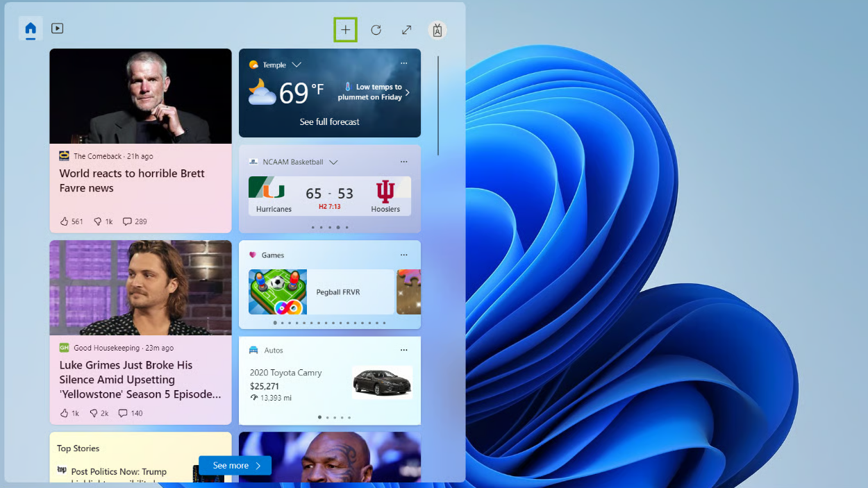Expand the widgets board to full view

pyautogui.click(x=407, y=30)
